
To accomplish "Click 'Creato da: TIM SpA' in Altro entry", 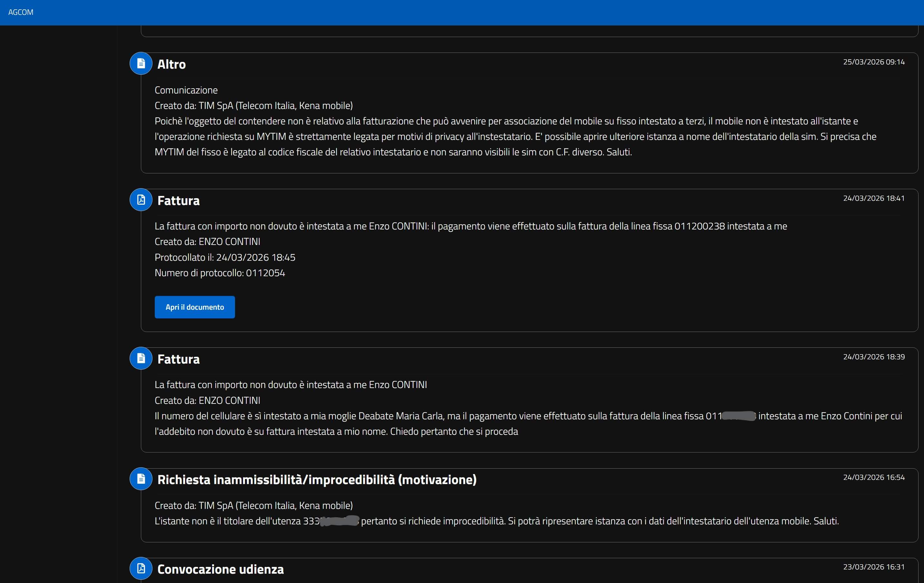I will pos(253,106).
